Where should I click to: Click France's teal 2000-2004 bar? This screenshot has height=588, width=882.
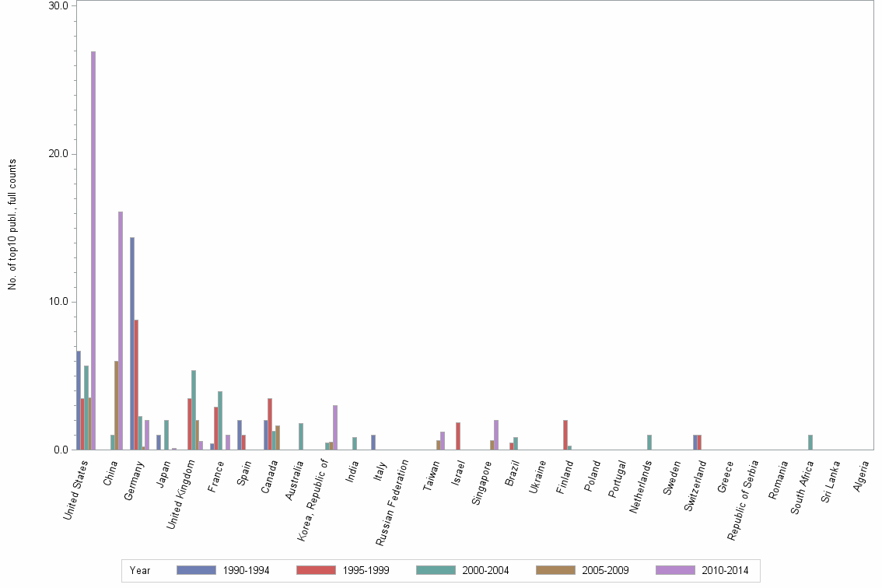(x=220, y=420)
